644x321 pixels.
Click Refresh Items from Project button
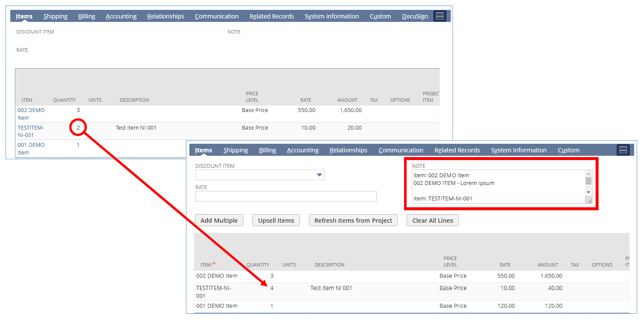pyautogui.click(x=353, y=221)
